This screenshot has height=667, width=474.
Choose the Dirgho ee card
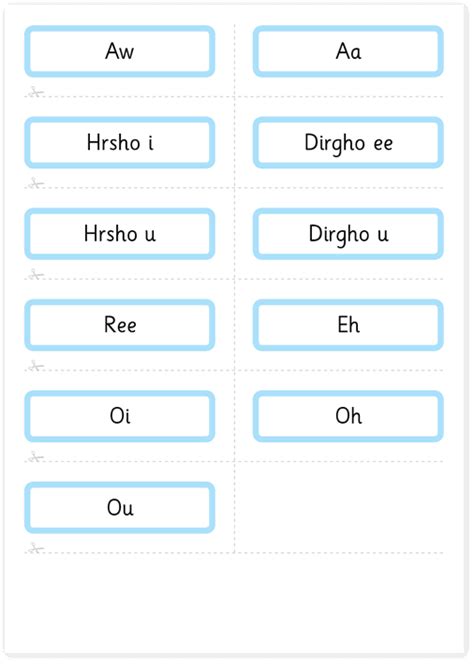[348, 143]
